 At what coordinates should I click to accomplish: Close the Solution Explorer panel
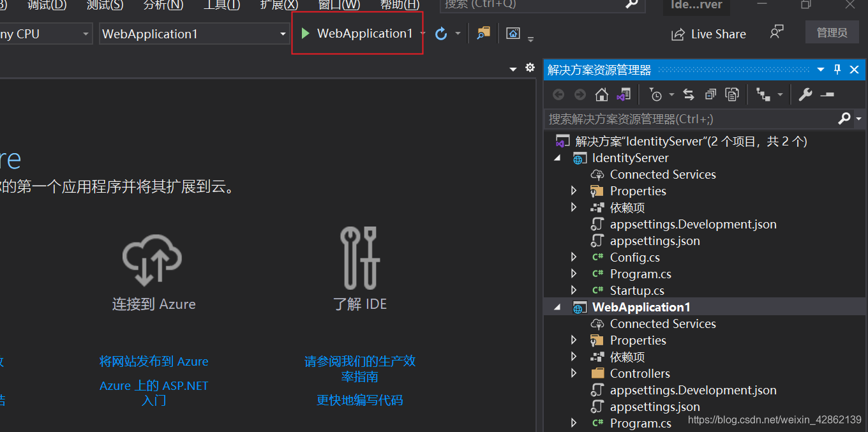pos(854,70)
